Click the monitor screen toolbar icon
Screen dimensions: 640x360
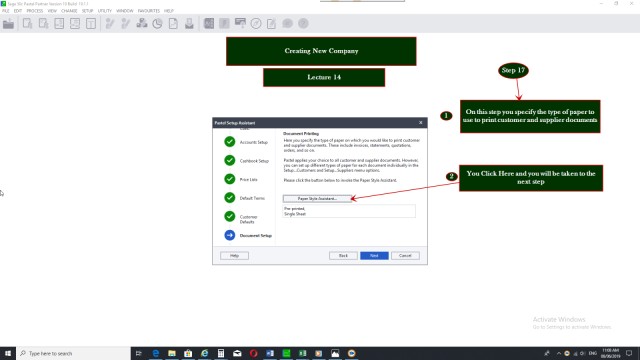tap(240, 24)
